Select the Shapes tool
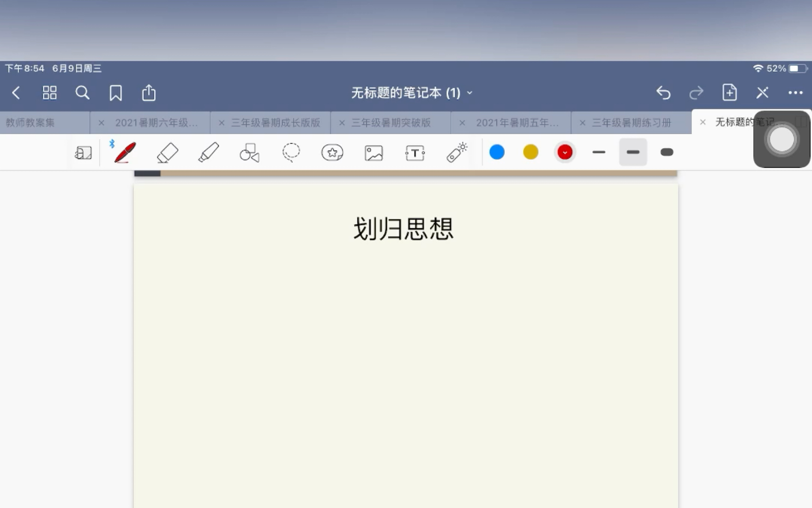The height and width of the screenshot is (508, 812). coord(250,152)
